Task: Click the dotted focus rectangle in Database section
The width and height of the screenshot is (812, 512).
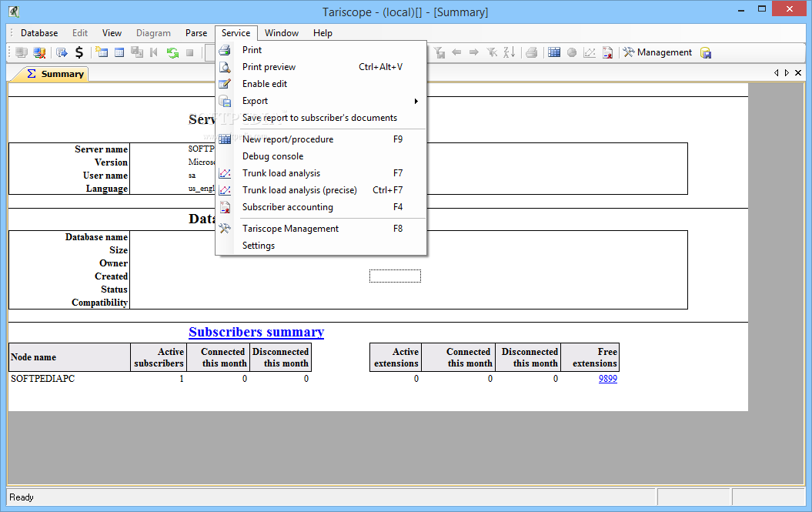Action: (x=395, y=276)
